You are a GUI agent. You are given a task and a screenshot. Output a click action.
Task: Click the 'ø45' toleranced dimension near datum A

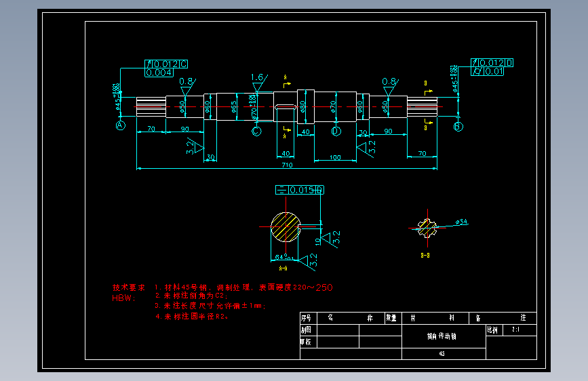click(x=117, y=97)
